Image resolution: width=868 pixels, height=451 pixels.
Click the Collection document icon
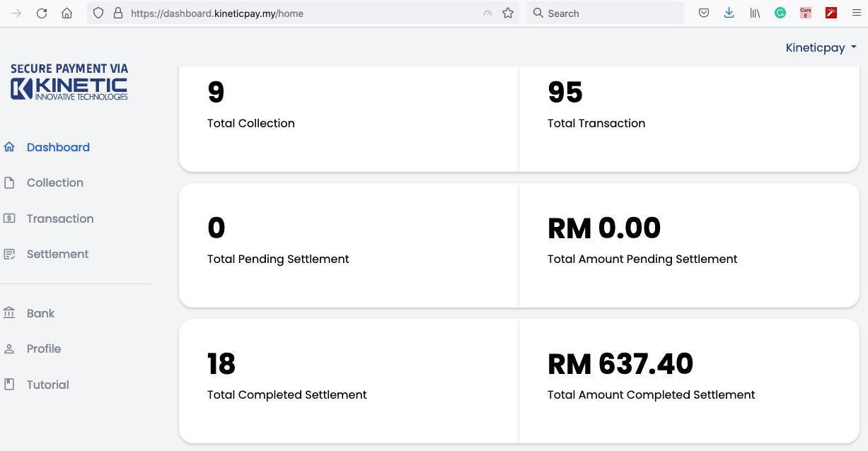(9, 183)
